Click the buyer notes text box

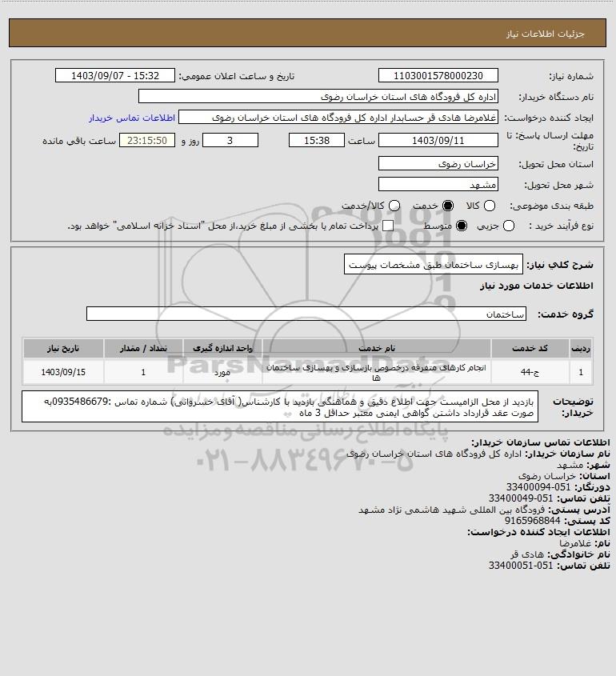pos(280,407)
